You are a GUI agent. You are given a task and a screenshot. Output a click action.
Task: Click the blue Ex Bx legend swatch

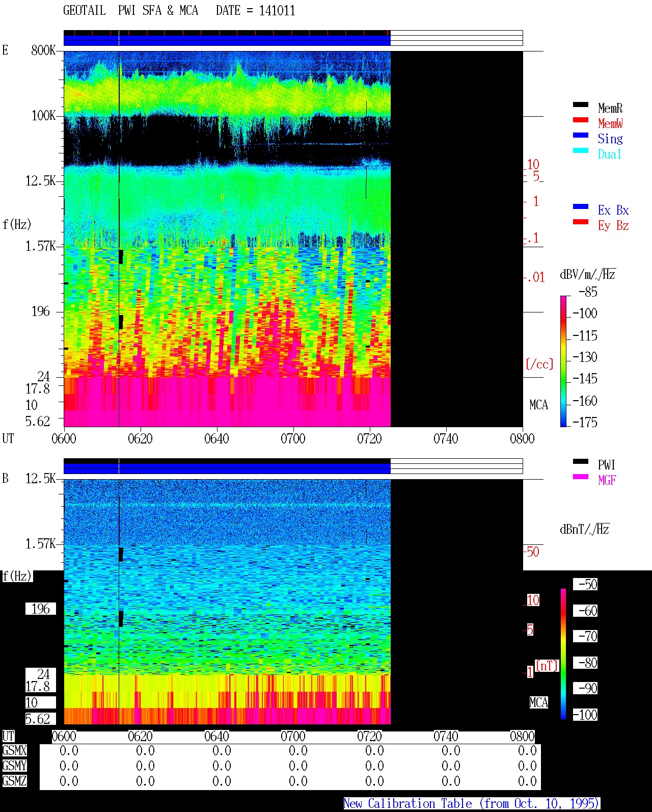point(581,206)
